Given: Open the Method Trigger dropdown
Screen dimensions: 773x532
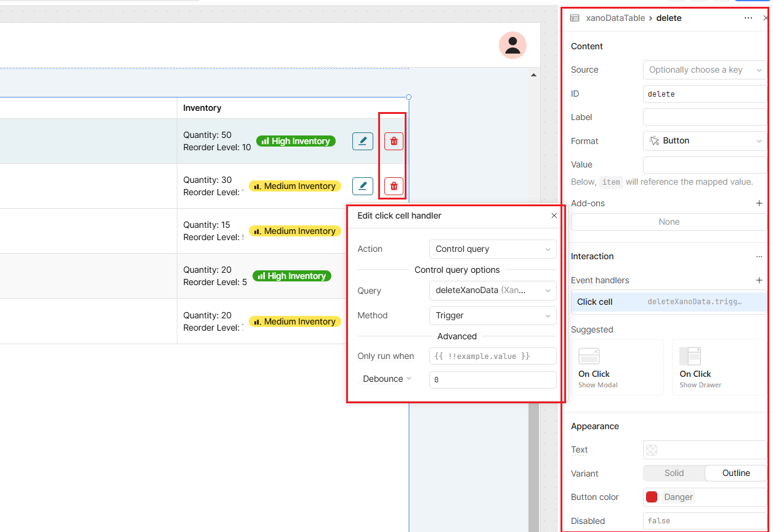Looking at the screenshot, I should point(493,315).
